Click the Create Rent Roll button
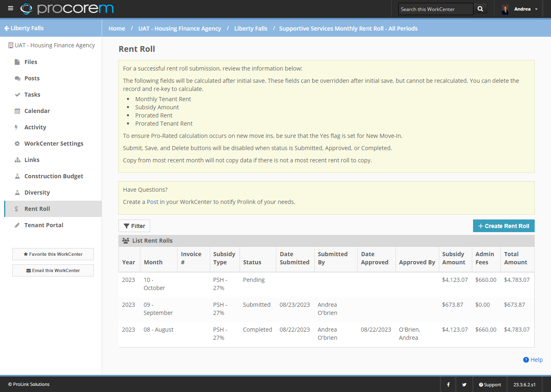The height and width of the screenshot is (392, 551). point(503,226)
